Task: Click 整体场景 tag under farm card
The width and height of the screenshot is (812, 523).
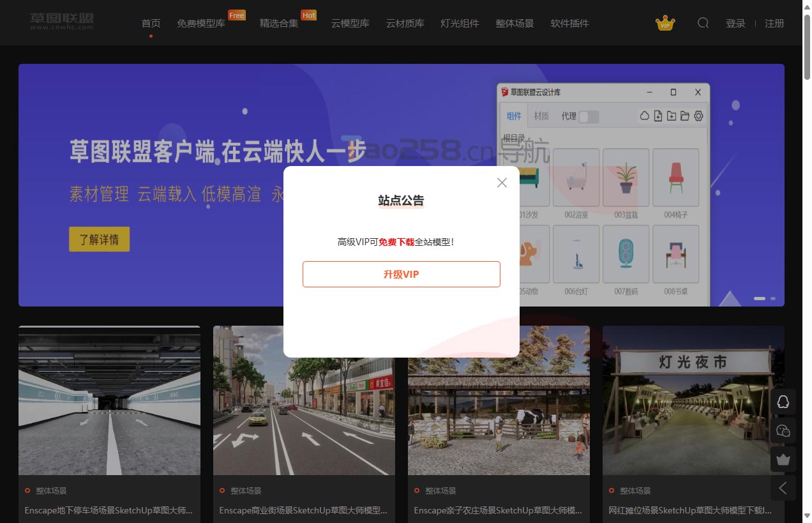Action: (440, 491)
